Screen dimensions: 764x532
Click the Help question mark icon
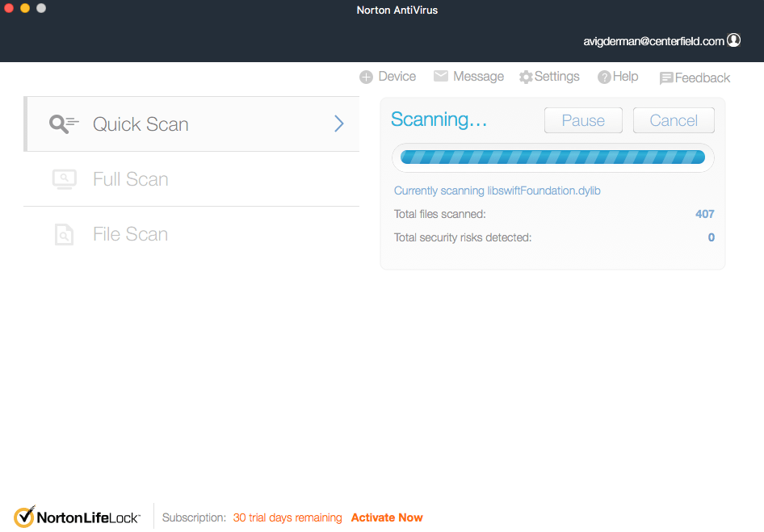click(604, 76)
